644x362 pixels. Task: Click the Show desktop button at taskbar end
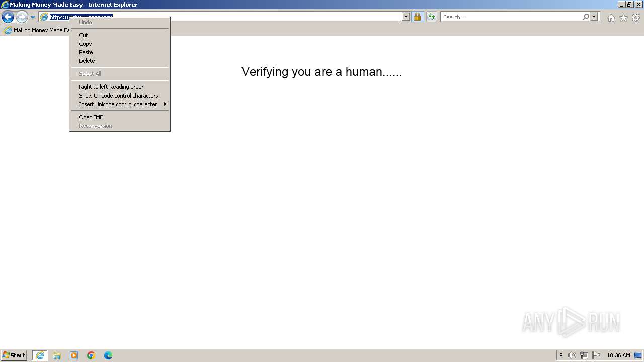pos(638,355)
